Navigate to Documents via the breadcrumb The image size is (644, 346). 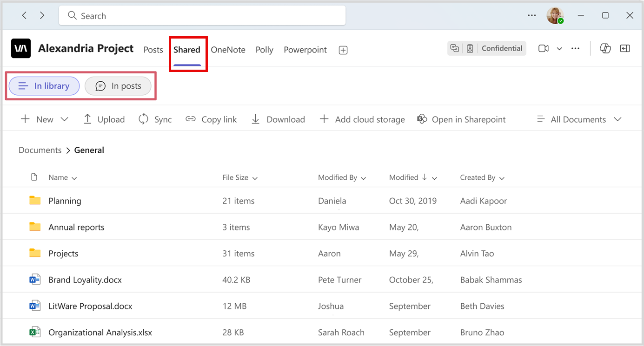[x=40, y=150]
